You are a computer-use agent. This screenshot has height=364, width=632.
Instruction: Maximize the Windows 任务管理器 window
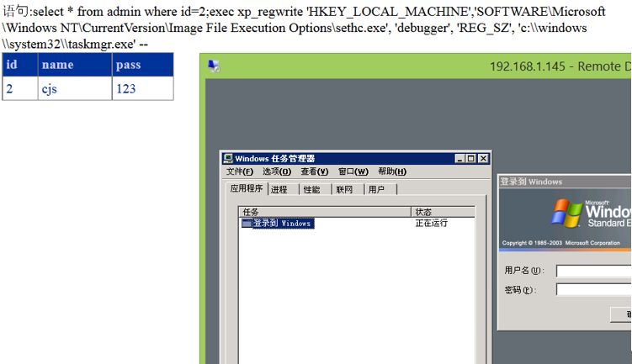tap(470, 159)
